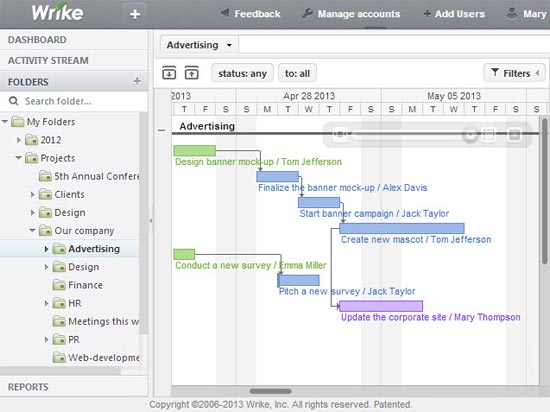Click the Mary user profile icon

pyautogui.click(x=512, y=14)
